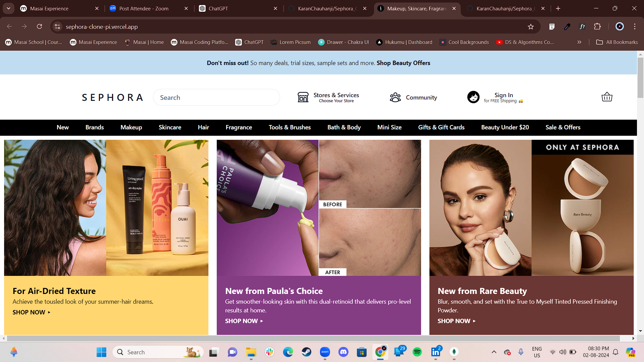Click Shop Beauty Offers link
Viewport: 644px width, 362px height.
(x=403, y=63)
